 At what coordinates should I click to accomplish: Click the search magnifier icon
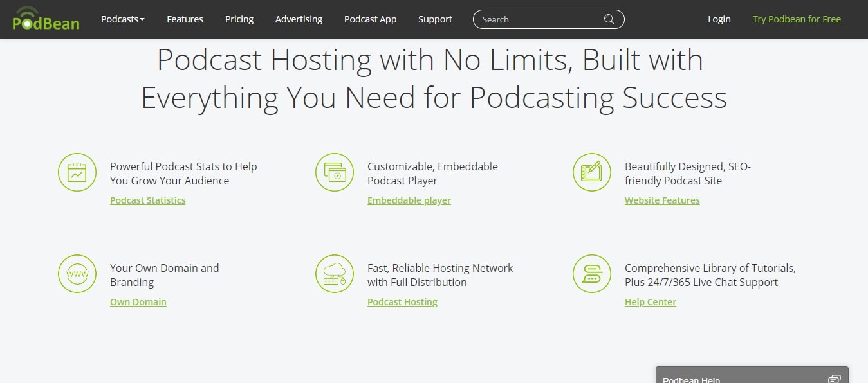tap(609, 19)
